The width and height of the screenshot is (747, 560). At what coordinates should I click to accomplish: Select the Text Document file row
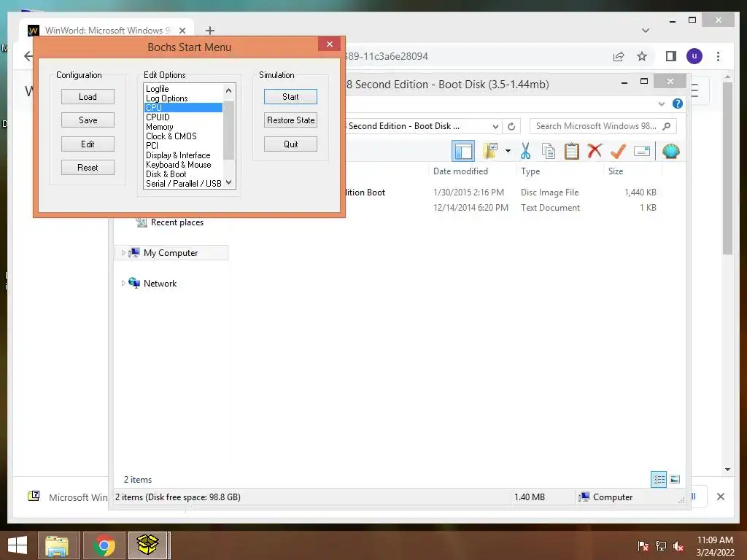point(505,208)
